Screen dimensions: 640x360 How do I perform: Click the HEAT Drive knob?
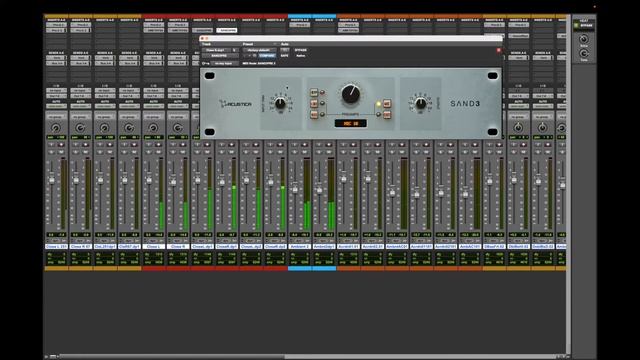coord(584,39)
